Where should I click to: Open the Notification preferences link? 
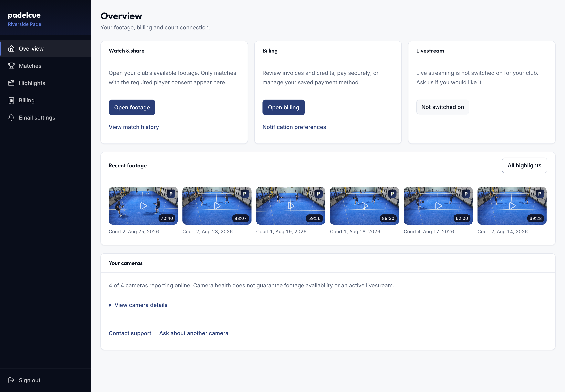[294, 127]
